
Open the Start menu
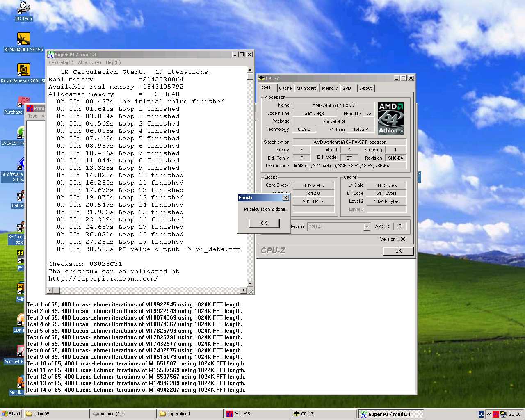tap(11, 414)
